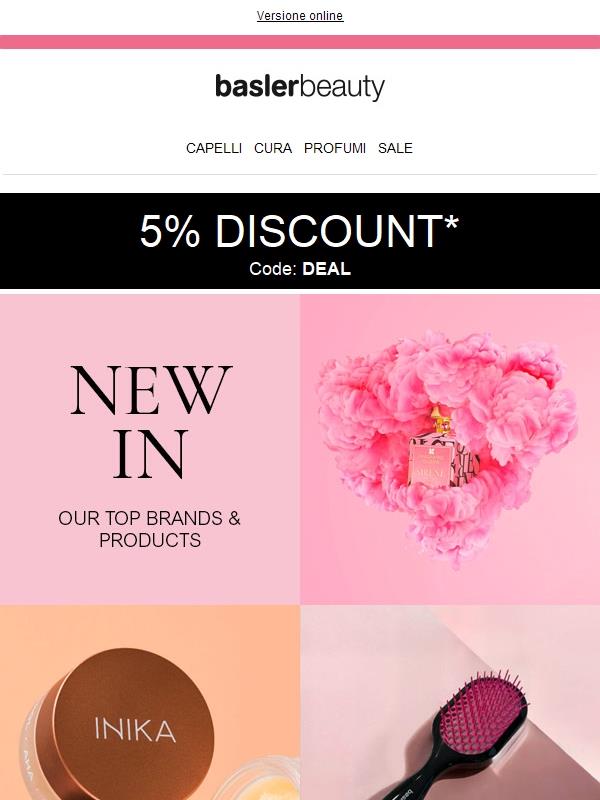Open the pink smoke cloud image
Image resolution: width=600 pixels, height=800 pixels.
point(447,449)
